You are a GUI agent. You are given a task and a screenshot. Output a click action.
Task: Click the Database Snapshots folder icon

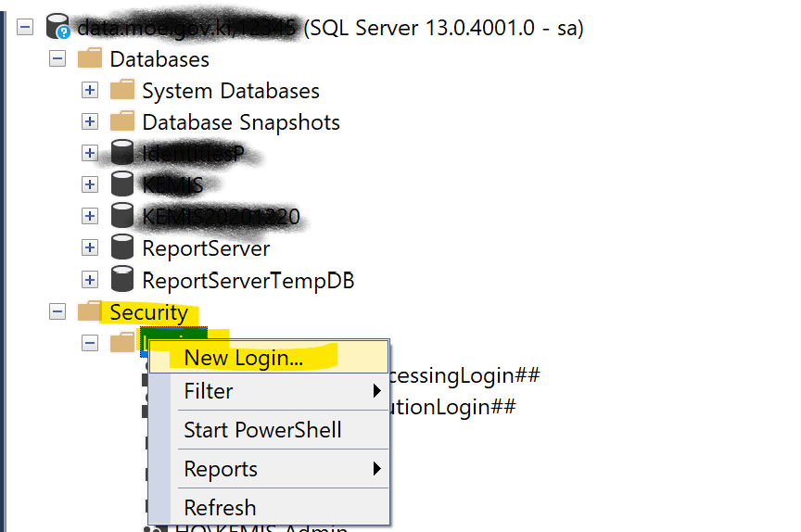pyautogui.click(x=122, y=122)
